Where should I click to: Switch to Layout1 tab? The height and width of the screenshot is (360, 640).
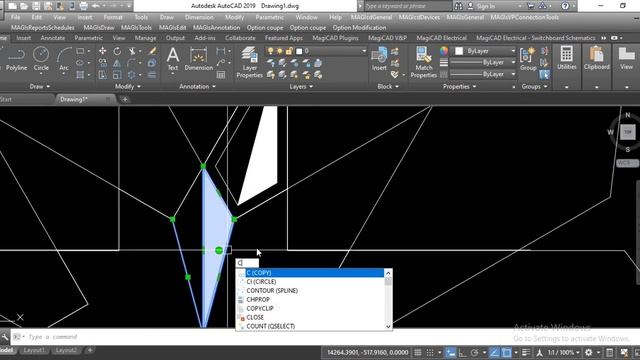[x=33, y=350]
